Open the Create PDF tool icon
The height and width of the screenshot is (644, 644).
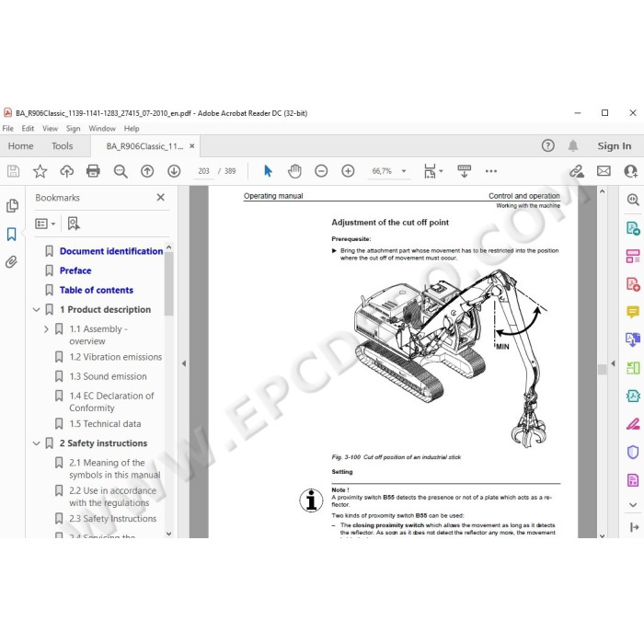(633, 283)
